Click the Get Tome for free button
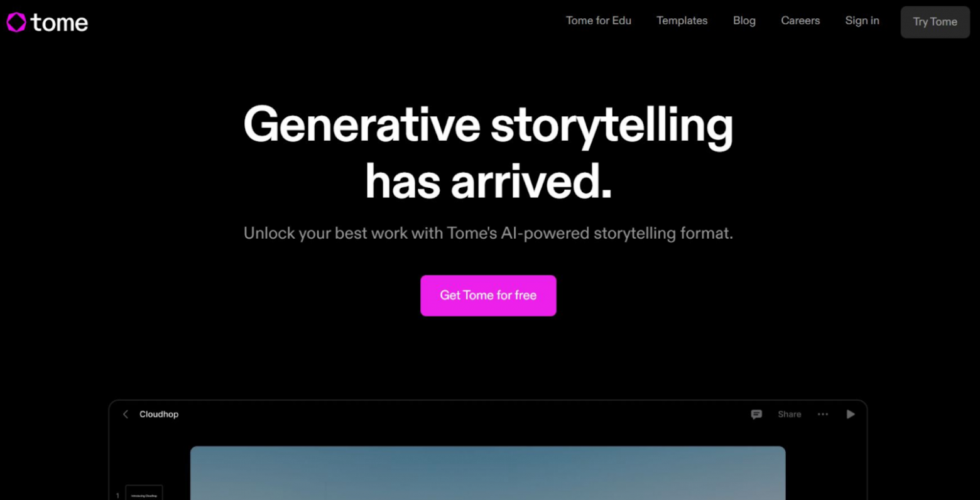The height and width of the screenshot is (500, 980). 488,295
